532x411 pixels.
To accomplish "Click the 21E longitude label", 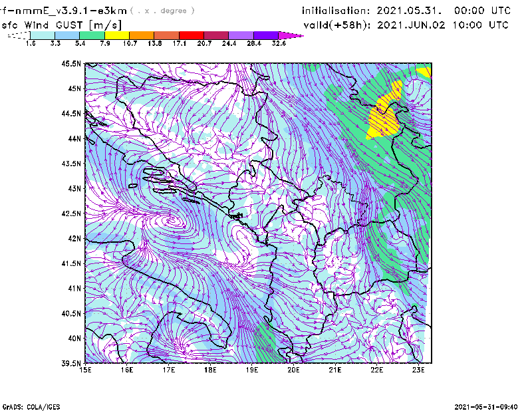I will [x=335, y=370].
